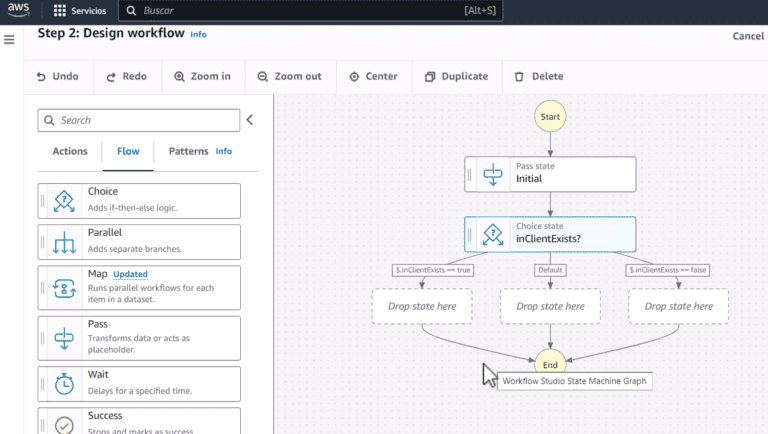
Task: Select the Parallel state icon
Action: [64, 242]
